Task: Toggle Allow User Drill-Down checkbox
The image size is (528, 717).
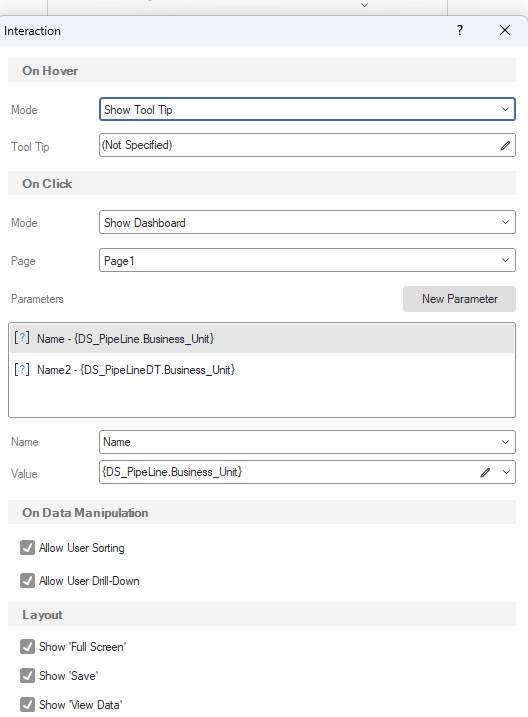Action: pos(27,580)
